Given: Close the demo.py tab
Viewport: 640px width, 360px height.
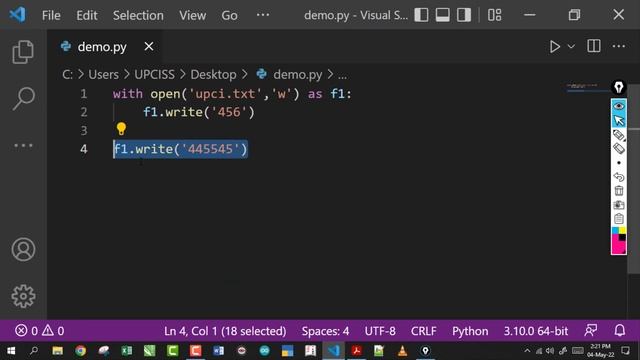Looking at the screenshot, I should [x=149, y=47].
